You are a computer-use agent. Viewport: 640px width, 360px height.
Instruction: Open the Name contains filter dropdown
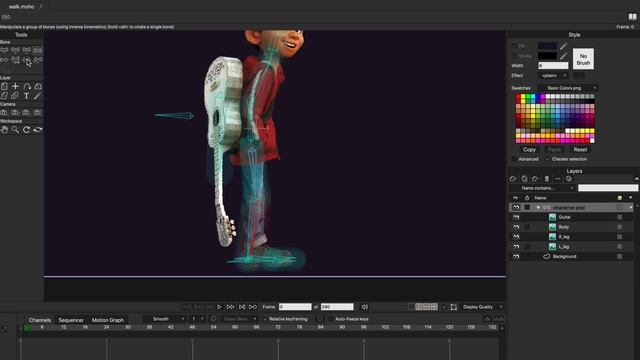point(542,188)
